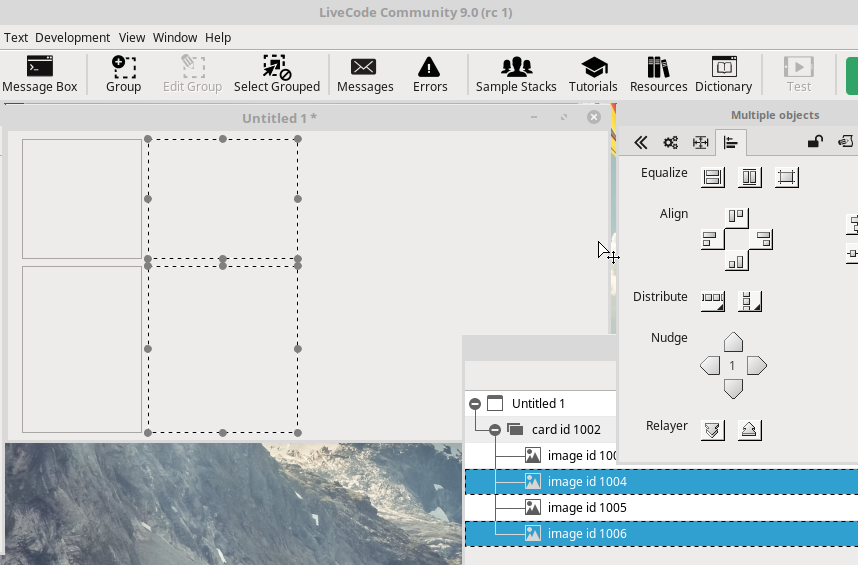Click the Group toolbar icon
Screen dimensions: 858x565
(123, 75)
